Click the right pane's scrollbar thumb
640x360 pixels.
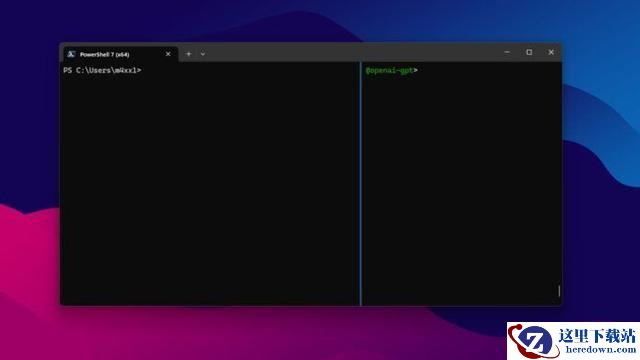559,291
